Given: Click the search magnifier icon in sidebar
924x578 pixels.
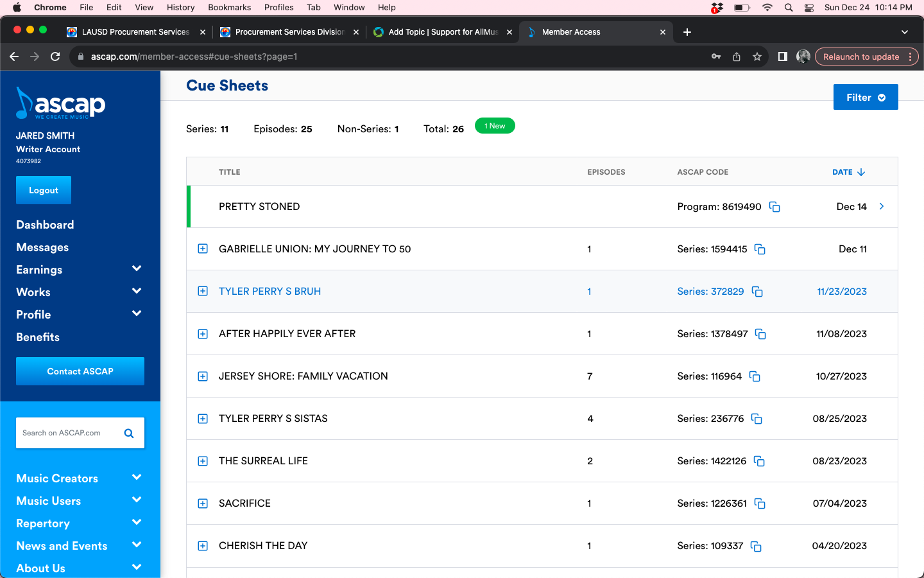Looking at the screenshot, I should tap(129, 433).
